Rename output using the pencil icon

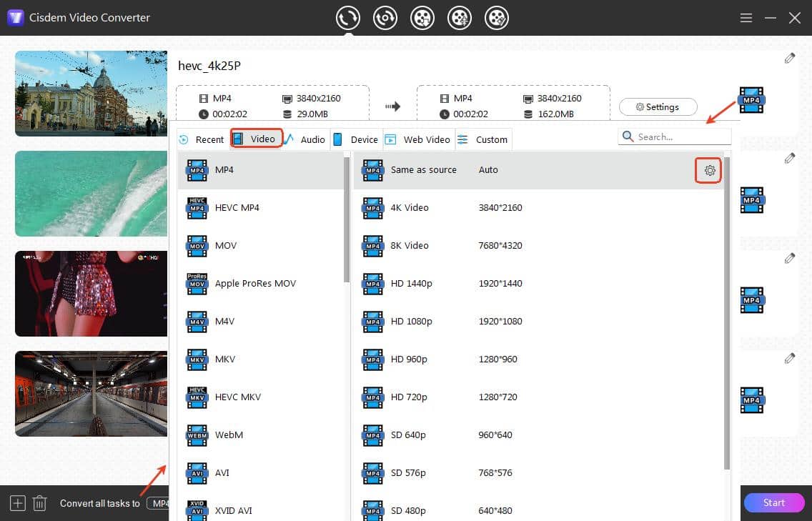coord(790,58)
